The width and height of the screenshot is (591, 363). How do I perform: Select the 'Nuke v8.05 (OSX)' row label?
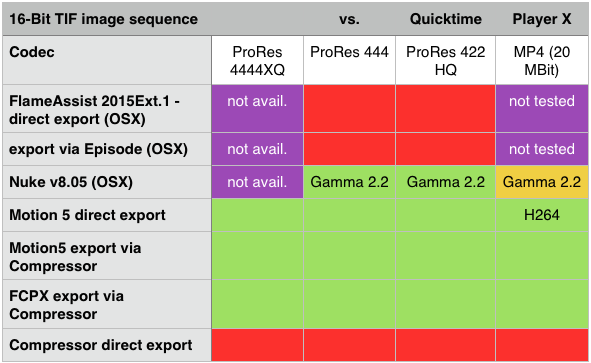(x=107, y=182)
